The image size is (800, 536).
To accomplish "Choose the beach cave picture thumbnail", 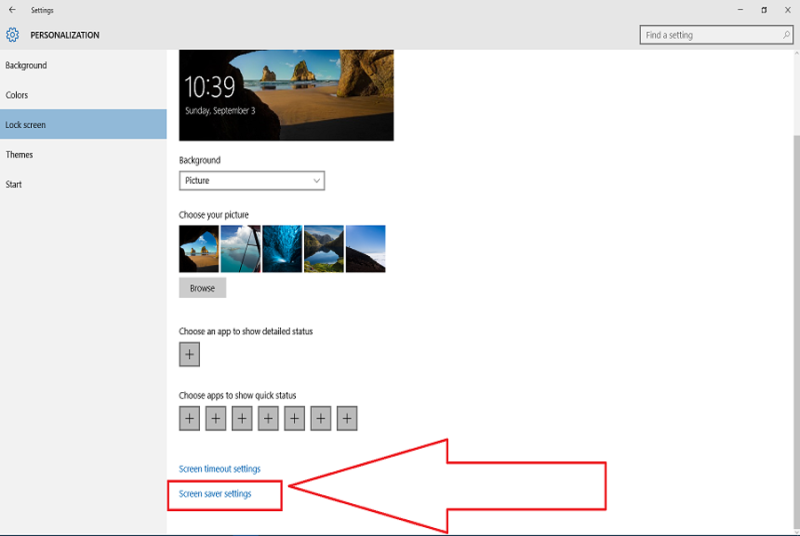I will coord(199,249).
